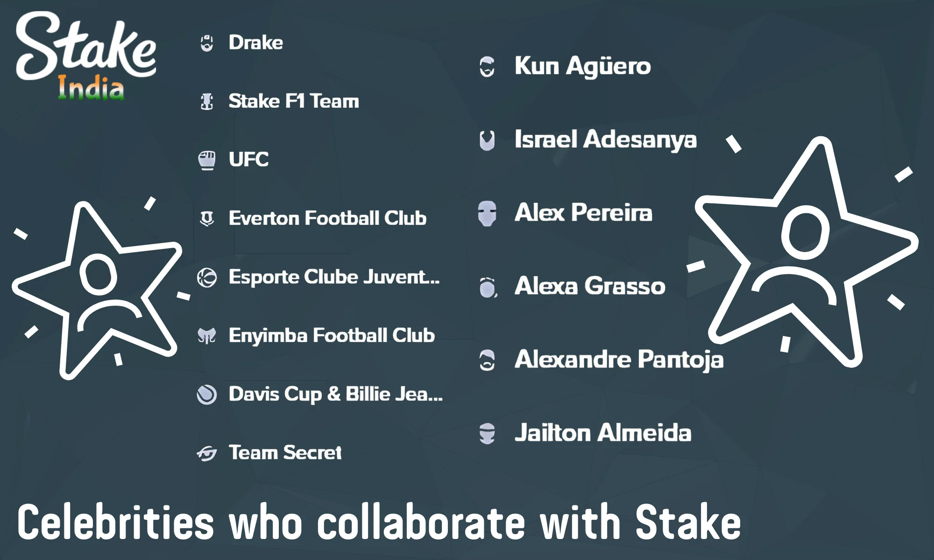Select the UFC glove icon
934x560 pixels.
206,160
